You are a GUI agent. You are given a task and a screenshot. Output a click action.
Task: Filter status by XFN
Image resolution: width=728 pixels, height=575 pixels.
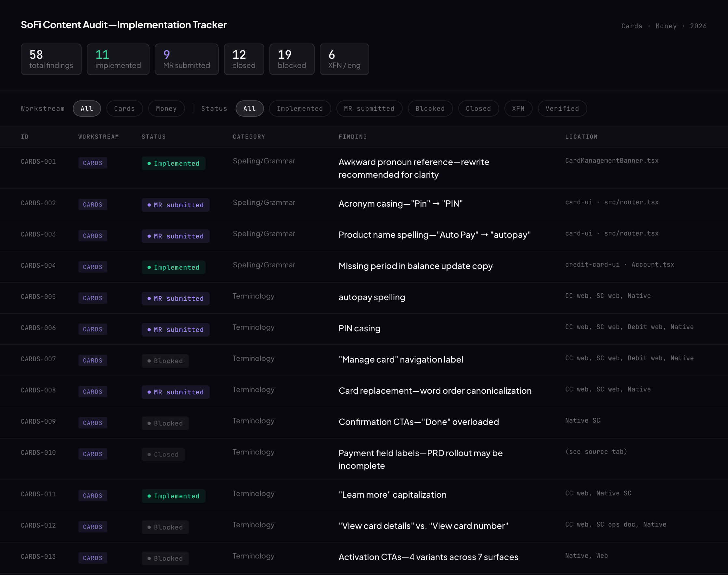(x=518, y=109)
